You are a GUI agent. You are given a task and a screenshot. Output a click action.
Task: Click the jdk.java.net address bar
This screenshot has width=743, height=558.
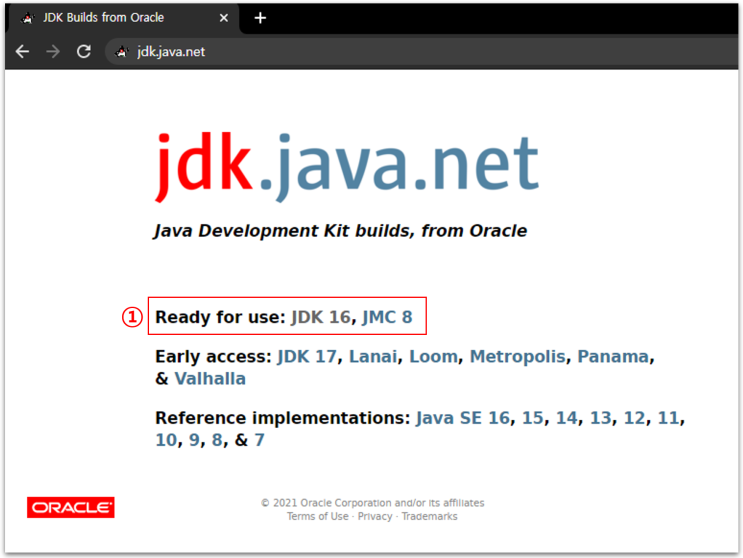(422, 51)
